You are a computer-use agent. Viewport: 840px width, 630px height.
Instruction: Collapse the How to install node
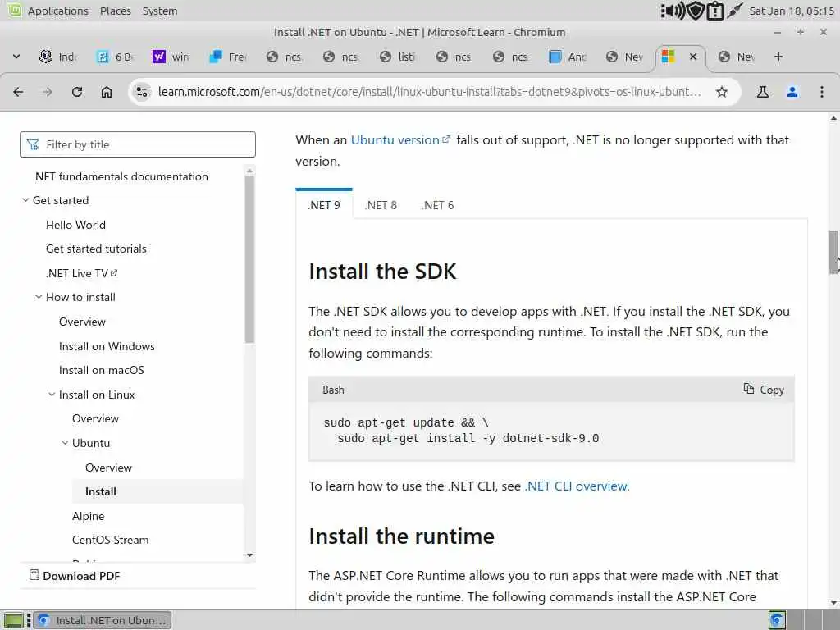(39, 297)
